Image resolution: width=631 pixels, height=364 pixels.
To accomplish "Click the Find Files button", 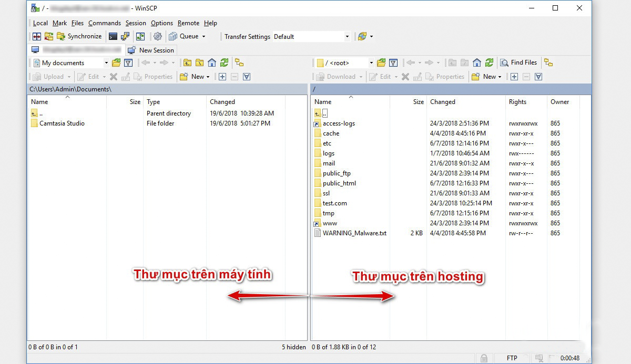I will pyautogui.click(x=518, y=63).
